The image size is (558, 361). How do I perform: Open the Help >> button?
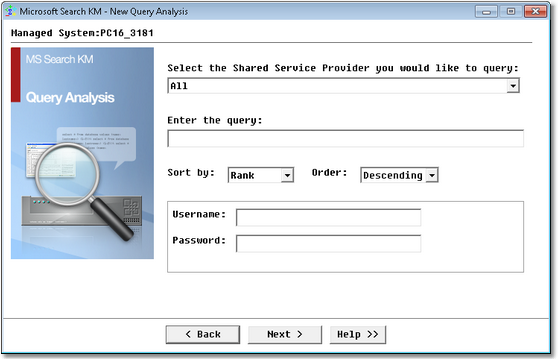click(x=358, y=335)
